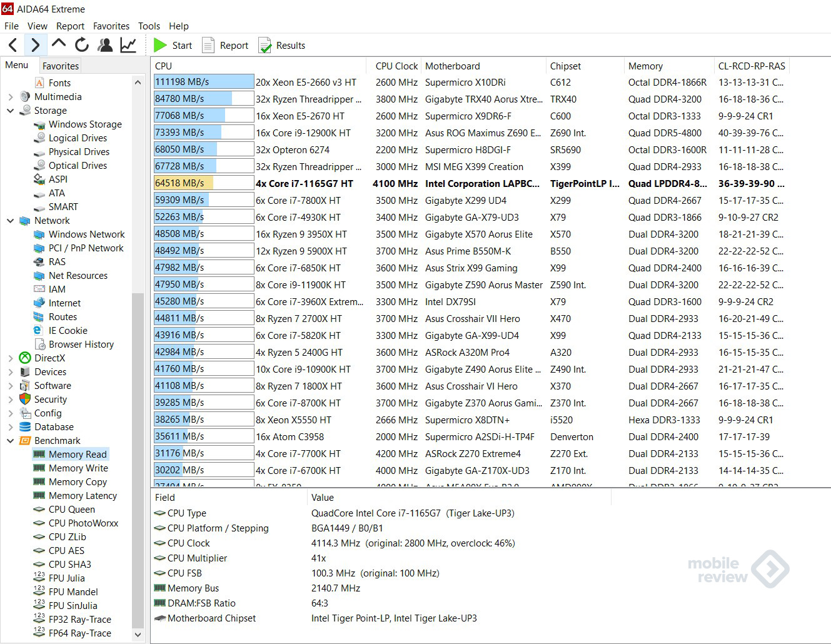Click the user silhouette toolbar icon
Viewport: 831px width, 644px height.
105,45
